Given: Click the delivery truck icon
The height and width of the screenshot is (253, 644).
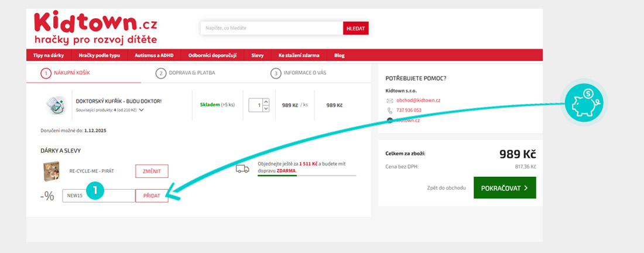Looking at the screenshot, I should coord(242,169).
